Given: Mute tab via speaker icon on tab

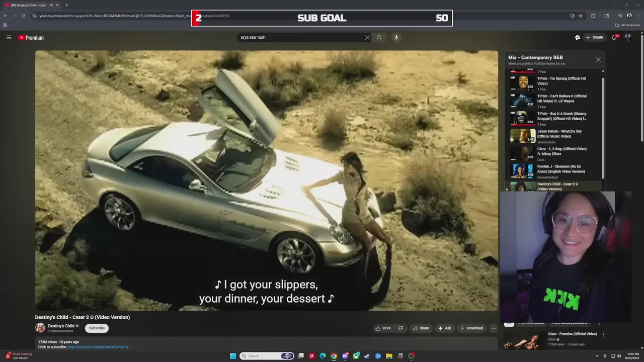Looking at the screenshot, I should pos(51,5).
